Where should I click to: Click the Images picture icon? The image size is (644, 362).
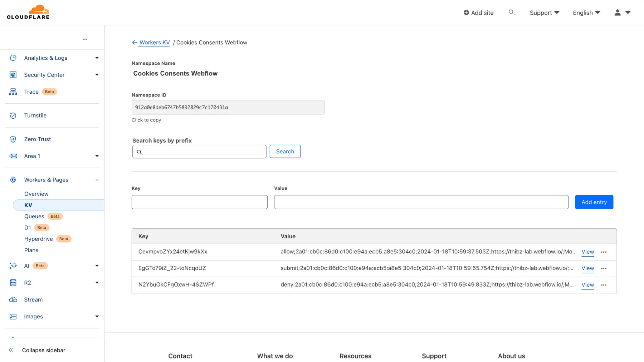coord(13,317)
